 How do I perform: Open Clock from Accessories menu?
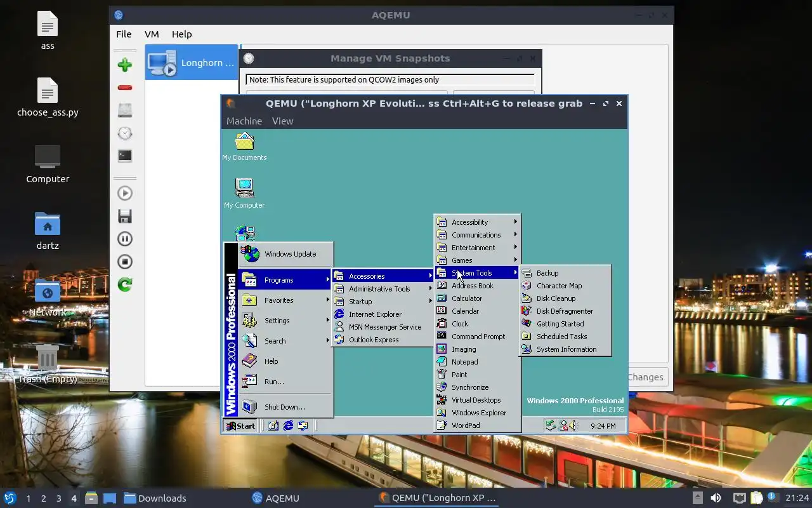(x=477, y=324)
